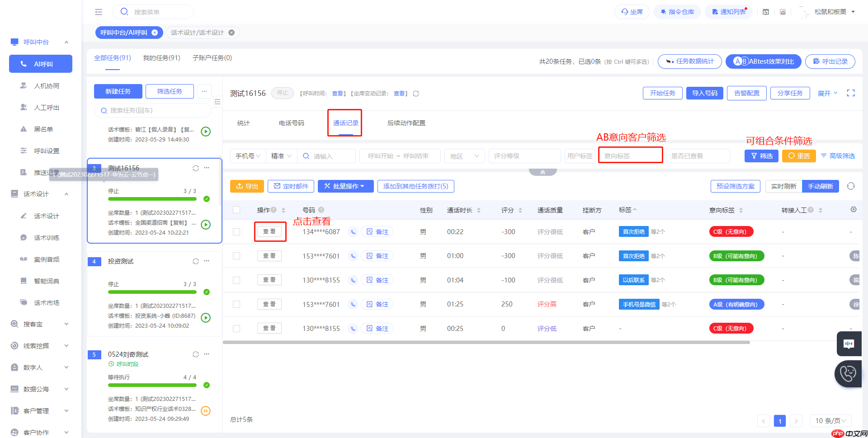This screenshot has width=868, height=438.
Task: Toggle the sidebar hamburger menu icon
Action: [x=99, y=12]
